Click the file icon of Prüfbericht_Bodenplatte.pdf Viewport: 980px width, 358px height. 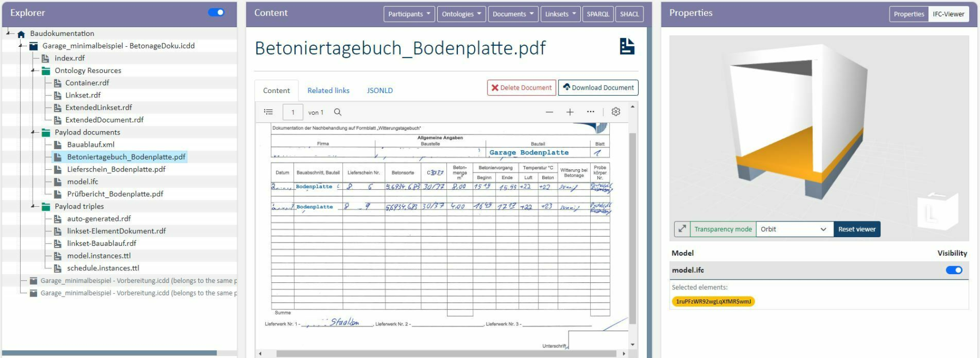pos(58,194)
